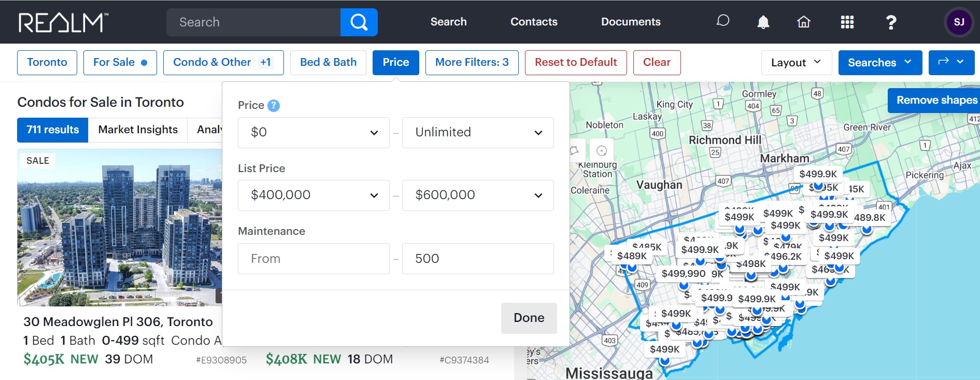Expand the $400,000 minimum list price dropdown
This screenshot has height=380, width=980.
click(314, 195)
